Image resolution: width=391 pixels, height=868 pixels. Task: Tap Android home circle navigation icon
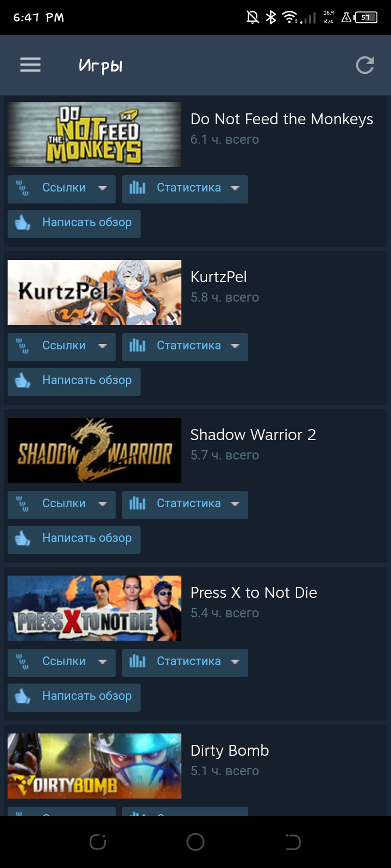coord(195,842)
